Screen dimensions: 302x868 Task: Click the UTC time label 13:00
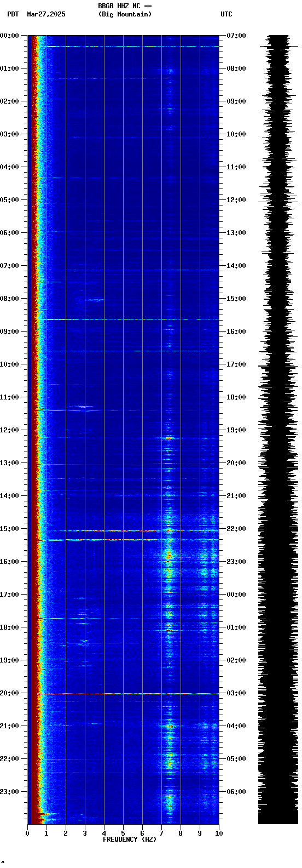click(x=236, y=233)
